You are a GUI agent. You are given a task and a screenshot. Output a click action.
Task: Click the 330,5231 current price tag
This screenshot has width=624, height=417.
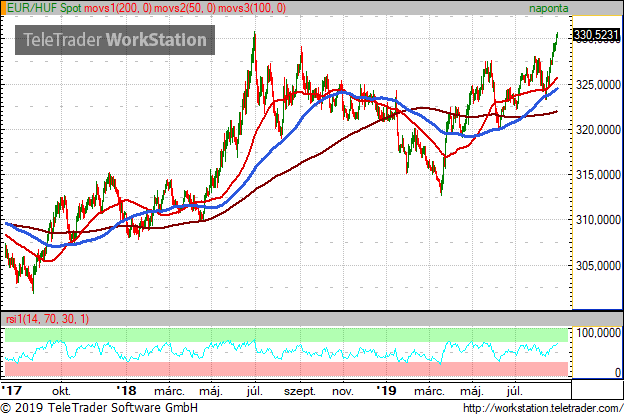pos(596,35)
